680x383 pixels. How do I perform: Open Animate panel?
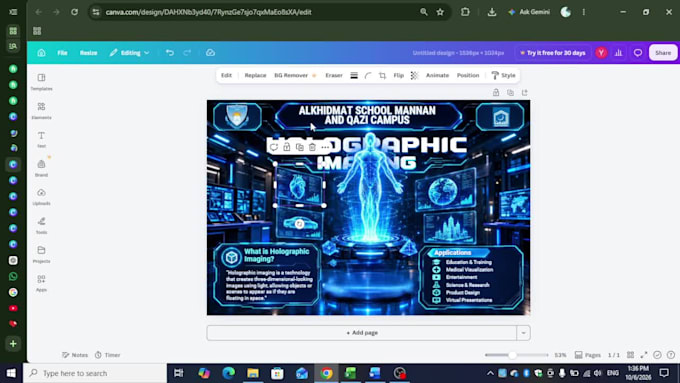pyautogui.click(x=437, y=75)
